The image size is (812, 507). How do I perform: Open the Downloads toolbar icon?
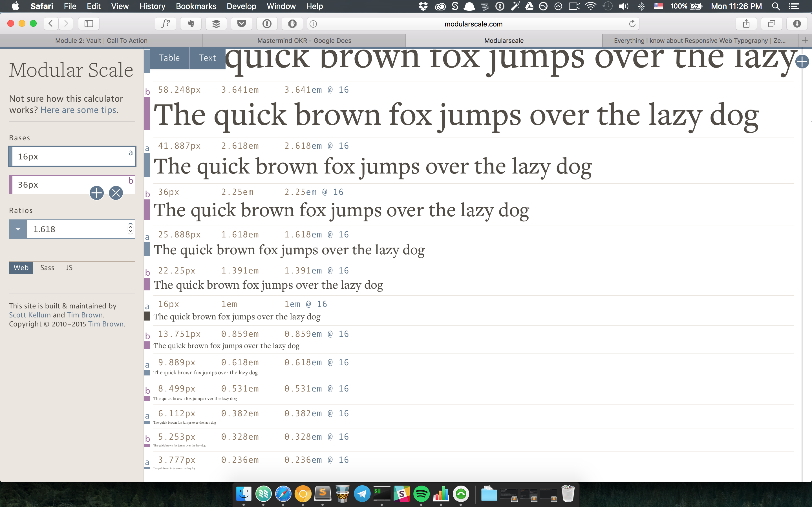click(797, 24)
